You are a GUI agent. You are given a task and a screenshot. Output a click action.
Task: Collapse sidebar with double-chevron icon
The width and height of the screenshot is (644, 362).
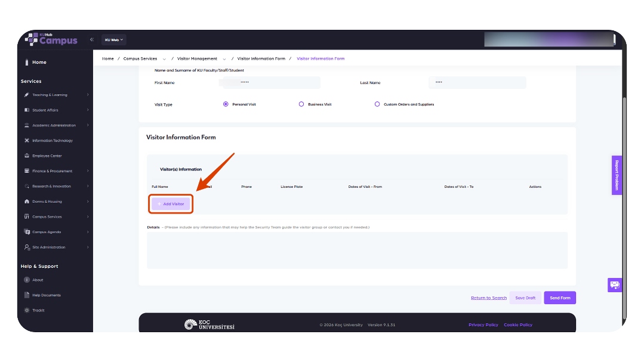(x=91, y=40)
